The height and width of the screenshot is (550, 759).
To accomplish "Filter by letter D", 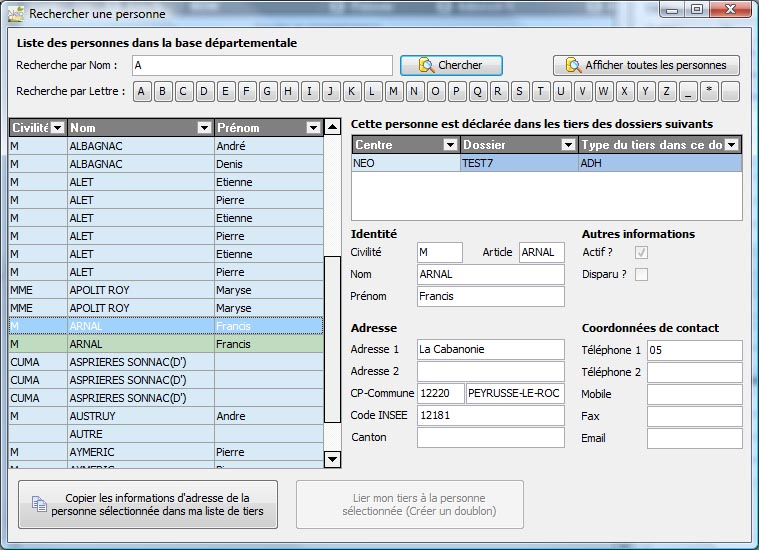I will [204, 92].
